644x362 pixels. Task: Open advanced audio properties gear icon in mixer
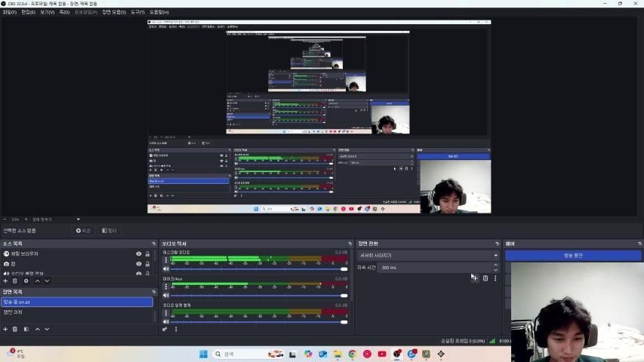(x=165, y=329)
